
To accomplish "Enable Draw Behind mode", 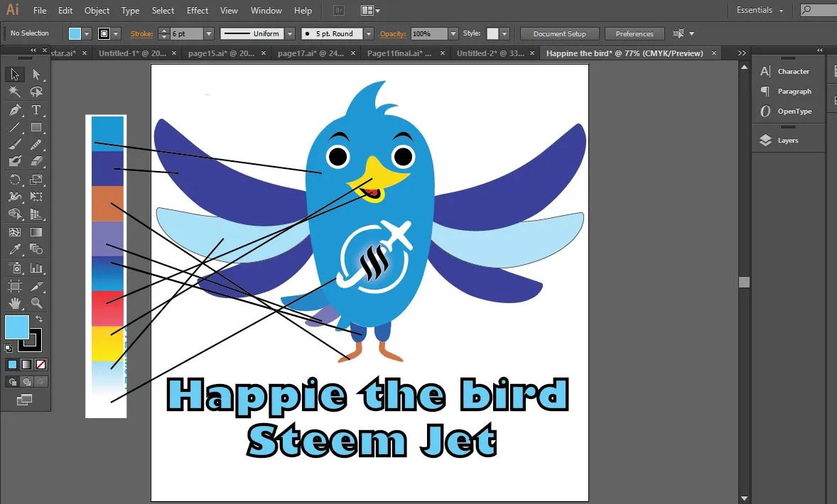I will tap(26, 382).
